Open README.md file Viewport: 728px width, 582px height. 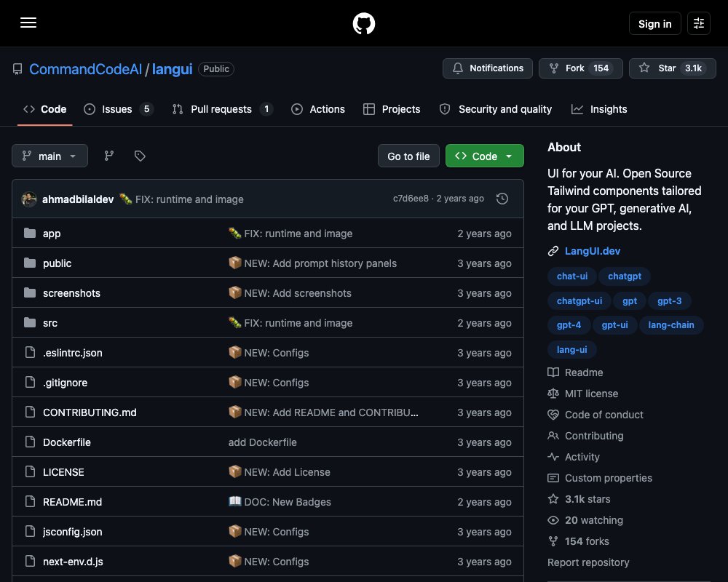point(72,502)
